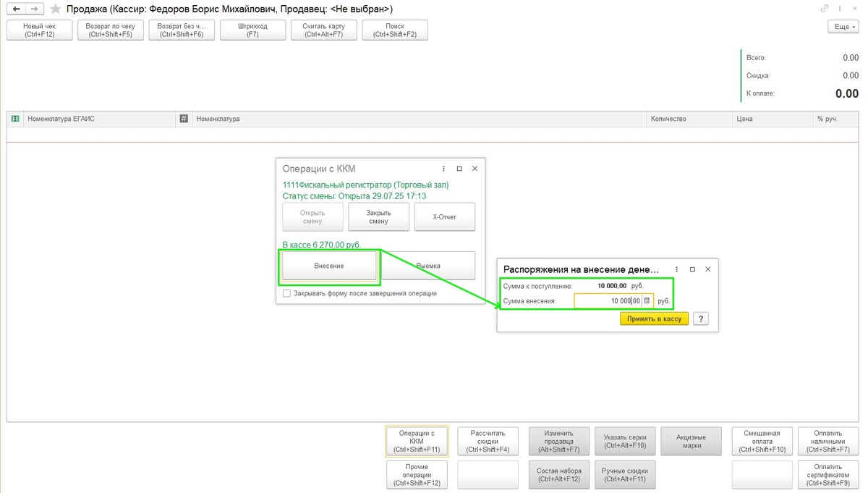868x493 pixels.
Task: Click Смешанная оплата button
Action: coord(762,441)
